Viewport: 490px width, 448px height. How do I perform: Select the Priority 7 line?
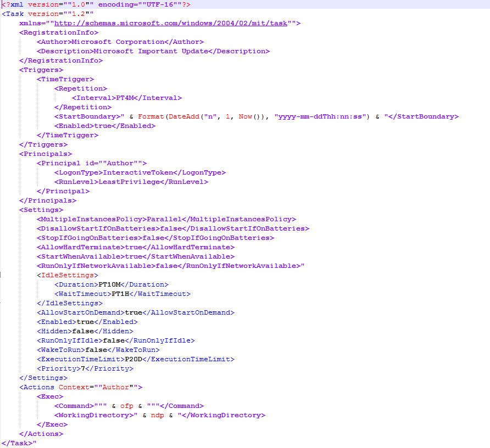[85, 369]
